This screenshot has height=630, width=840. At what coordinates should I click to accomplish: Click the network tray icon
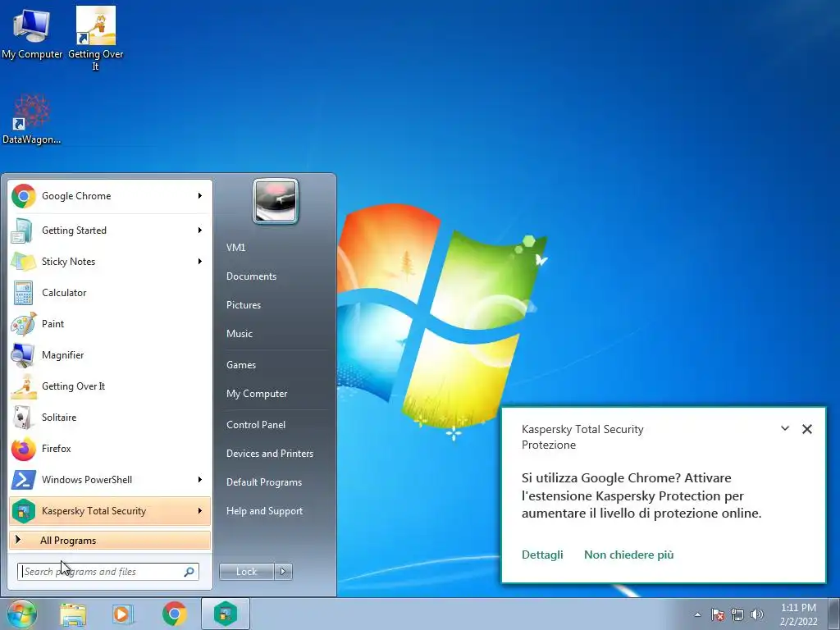(x=737, y=614)
